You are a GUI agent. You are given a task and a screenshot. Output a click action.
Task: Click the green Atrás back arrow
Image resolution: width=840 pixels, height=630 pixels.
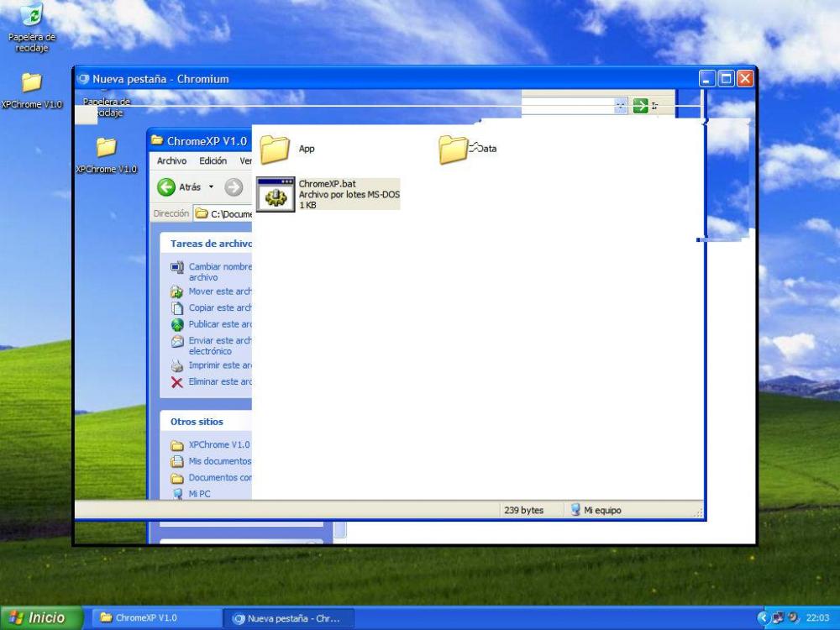tap(166, 187)
